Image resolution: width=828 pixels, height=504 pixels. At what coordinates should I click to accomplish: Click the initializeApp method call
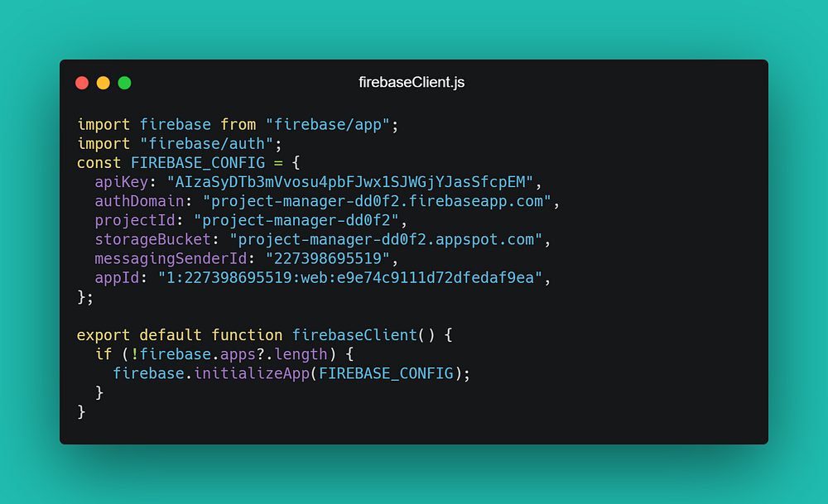pyautogui.click(x=252, y=373)
